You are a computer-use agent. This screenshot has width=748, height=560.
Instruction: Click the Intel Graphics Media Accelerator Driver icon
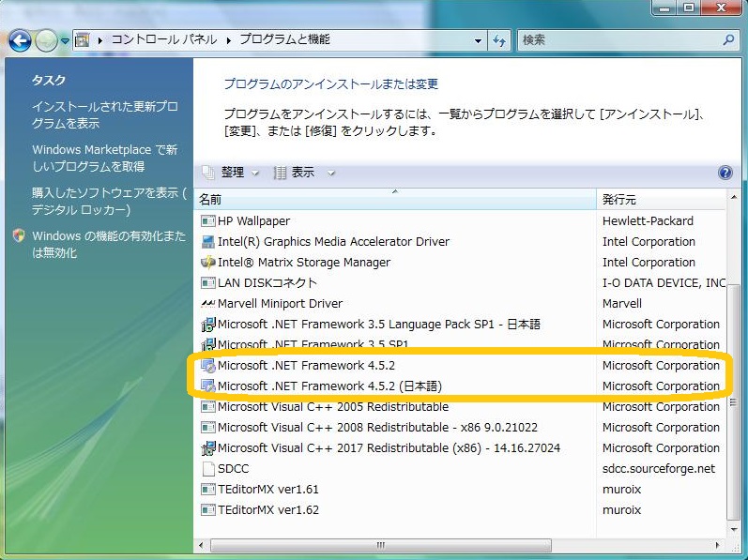[x=208, y=242]
